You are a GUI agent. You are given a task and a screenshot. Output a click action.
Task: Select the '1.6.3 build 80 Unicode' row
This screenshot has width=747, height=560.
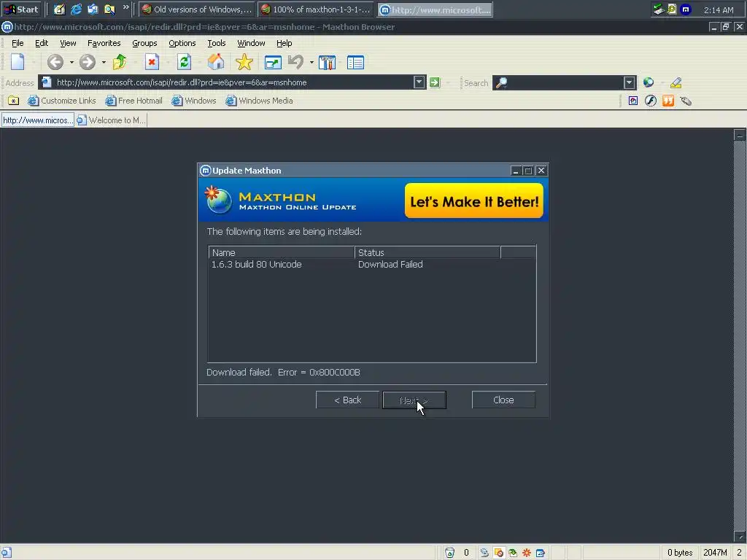pyautogui.click(x=371, y=264)
